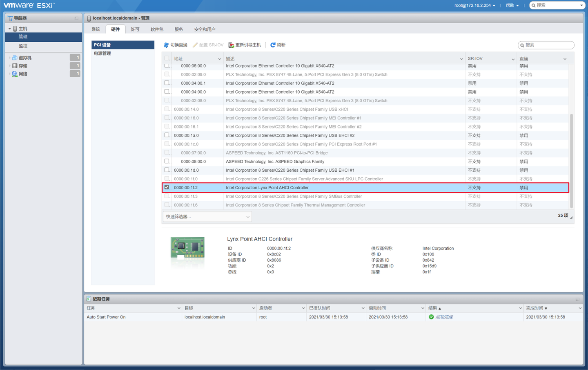
Task: Switch to the Packages tab
Action: click(x=157, y=29)
